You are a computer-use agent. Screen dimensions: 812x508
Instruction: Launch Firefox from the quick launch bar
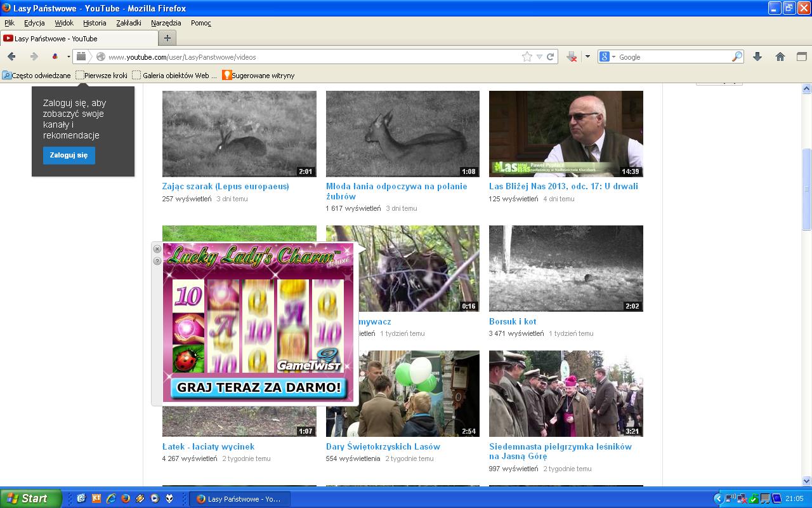pyautogui.click(x=126, y=498)
